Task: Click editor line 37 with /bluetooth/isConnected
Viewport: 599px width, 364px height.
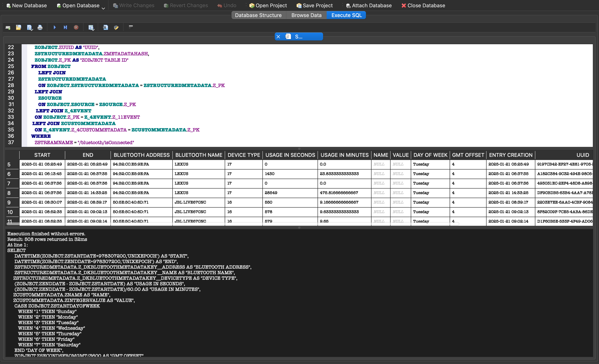Action: click(84, 143)
